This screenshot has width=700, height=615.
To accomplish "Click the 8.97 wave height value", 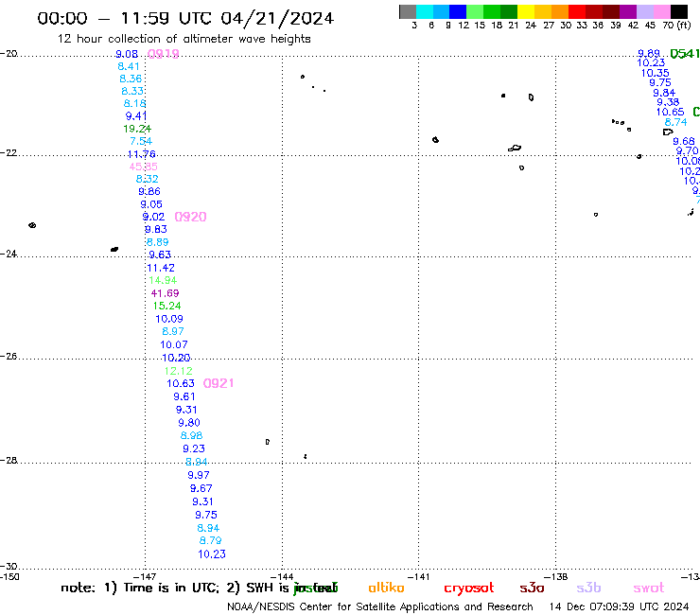I will [x=173, y=331].
